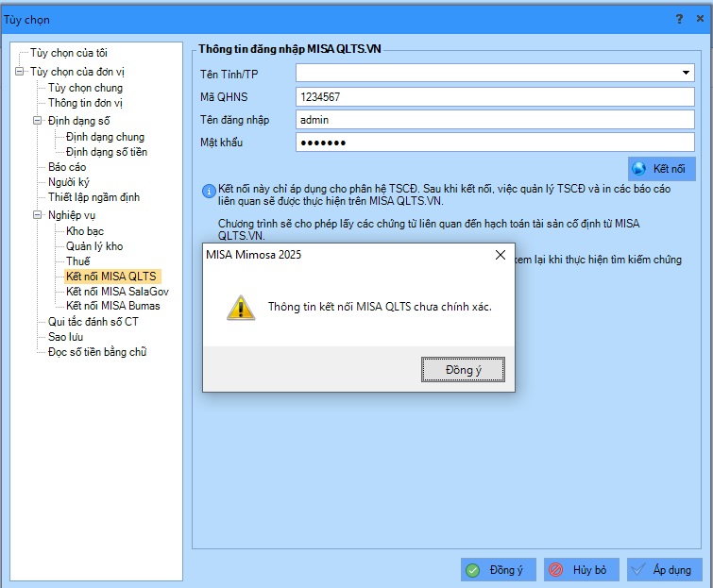This screenshot has width=713, height=588.
Task: Click the warning text "Thông tin kết nối MISA QLTS chưa chính xác."
Action: tap(380, 307)
